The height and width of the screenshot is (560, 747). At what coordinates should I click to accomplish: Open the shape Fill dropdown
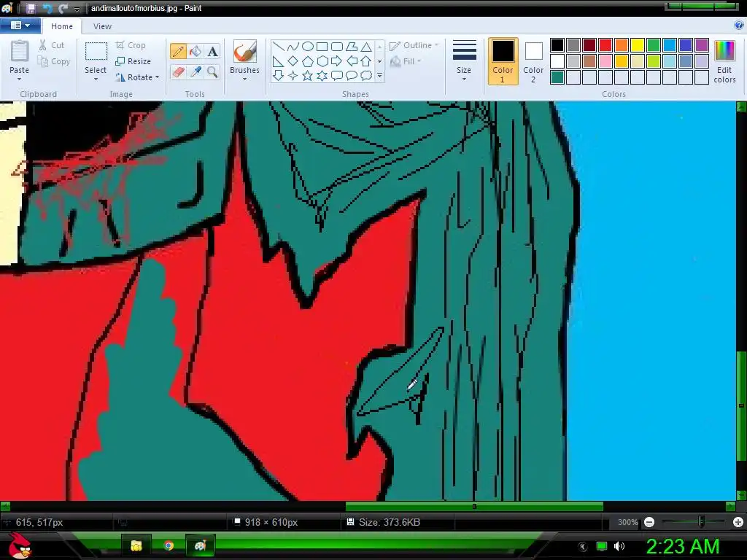(x=406, y=61)
